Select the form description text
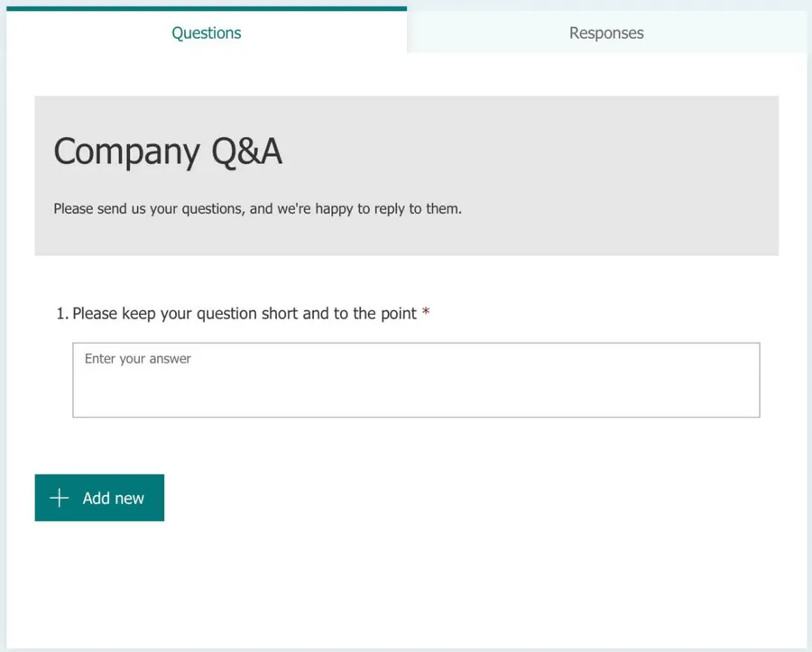 pyautogui.click(x=257, y=209)
